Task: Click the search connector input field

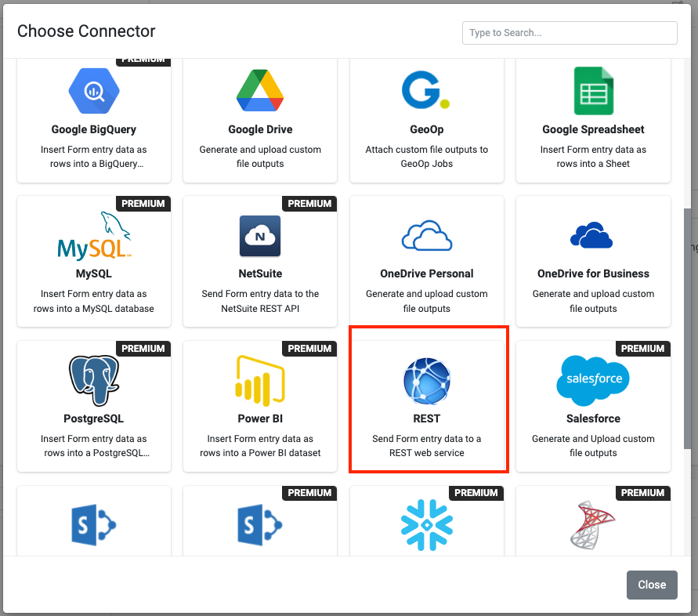Action: (x=570, y=32)
